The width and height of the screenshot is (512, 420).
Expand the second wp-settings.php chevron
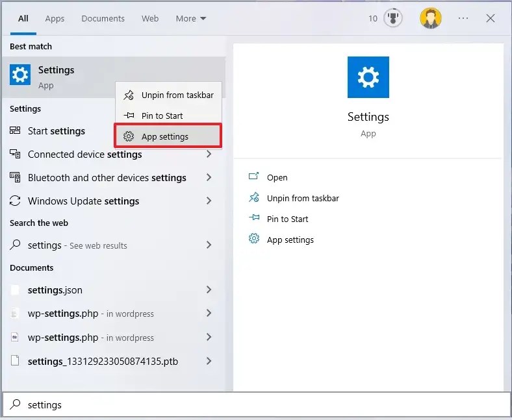pos(209,337)
